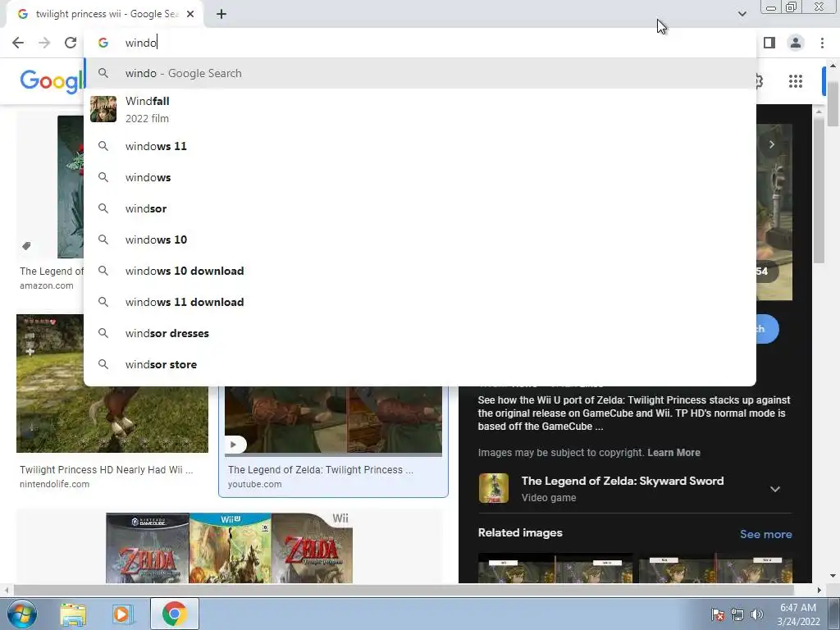The width and height of the screenshot is (840, 630).
Task: Pick the 'windows 11' suggestion
Action: pos(420,146)
